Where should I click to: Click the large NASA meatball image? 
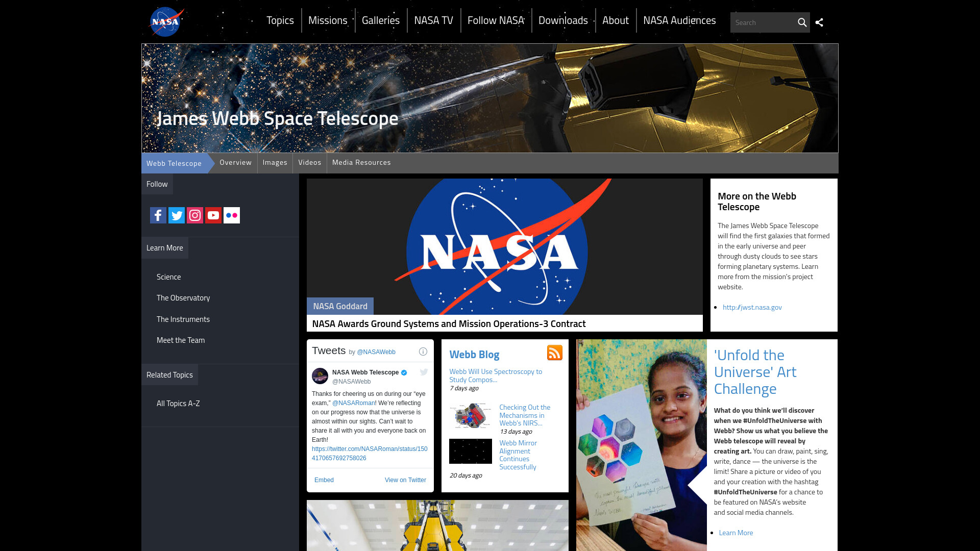point(505,246)
